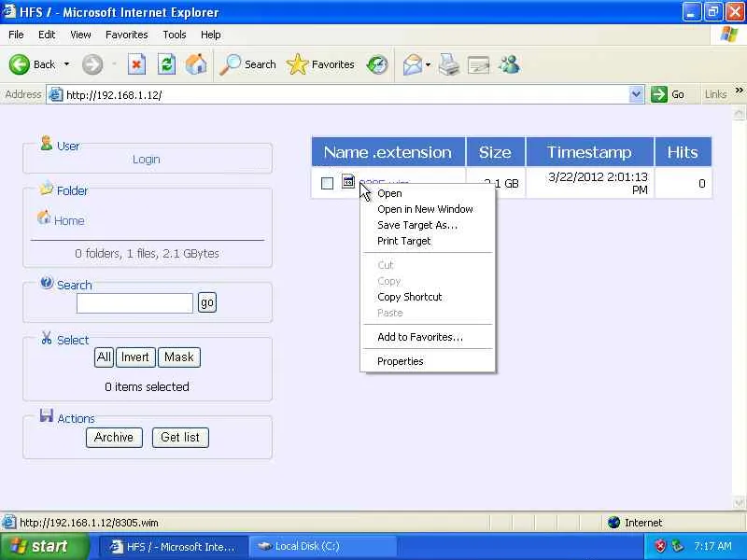Click the Archive button
This screenshot has height=560, width=747.
[x=114, y=437]
